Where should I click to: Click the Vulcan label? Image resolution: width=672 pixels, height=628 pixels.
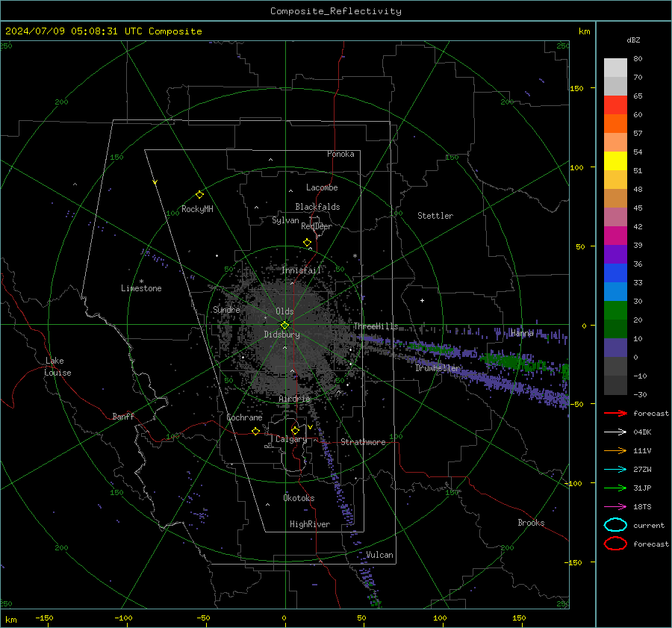379,555
